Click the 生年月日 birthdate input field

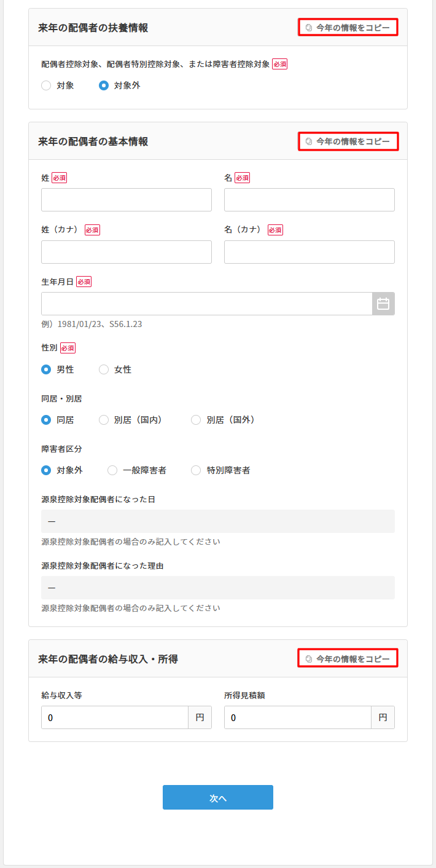[209, 303]
